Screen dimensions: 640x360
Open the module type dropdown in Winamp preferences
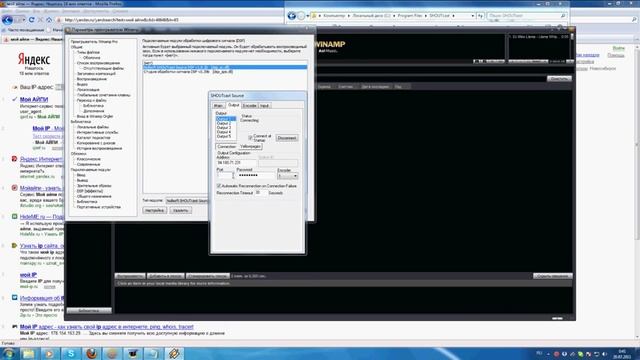coord(187,201)
